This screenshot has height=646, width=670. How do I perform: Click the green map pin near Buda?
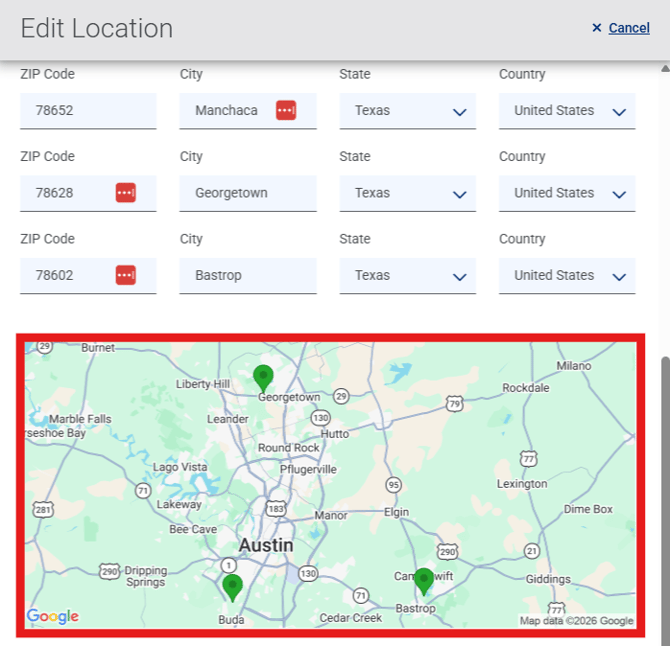click(233, 586)
